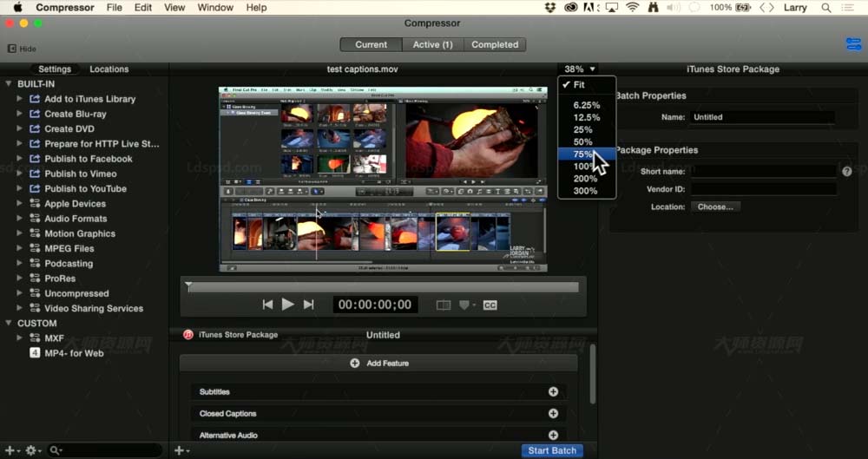Image resolution: width=868 pixels, height=459 pixels.
Task: Expand the ProRes group
Action: coord(19,278)
